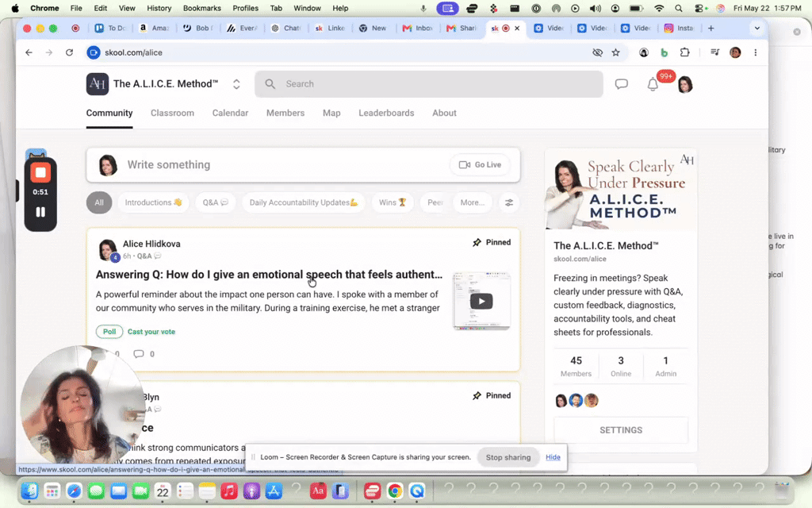Filter by Daily Accountability Updates
Image resolution: width=812 pixels, height=508 pixels.
pos(304,202)
